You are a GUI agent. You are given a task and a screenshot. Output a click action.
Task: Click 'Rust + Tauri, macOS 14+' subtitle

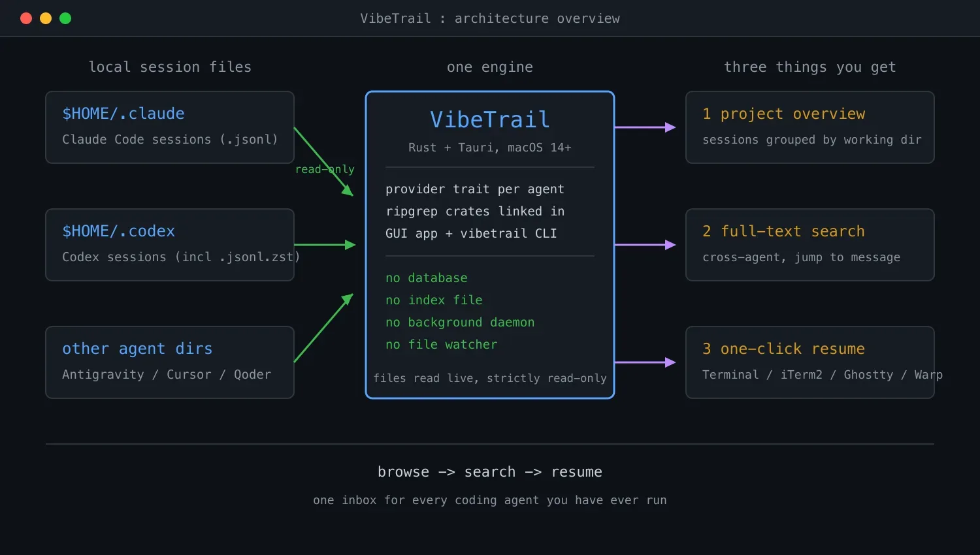tap(490, 148)
